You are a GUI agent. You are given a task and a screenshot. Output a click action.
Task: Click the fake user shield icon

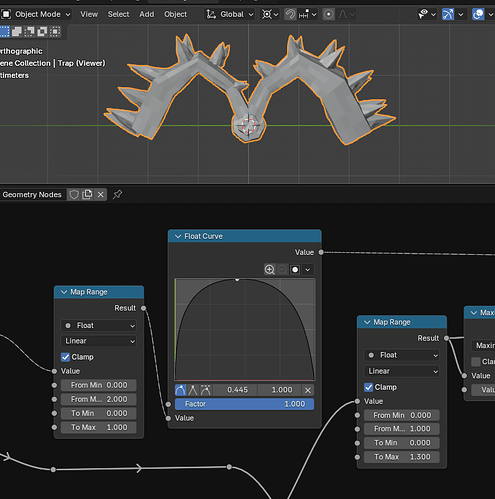point(74,194)
